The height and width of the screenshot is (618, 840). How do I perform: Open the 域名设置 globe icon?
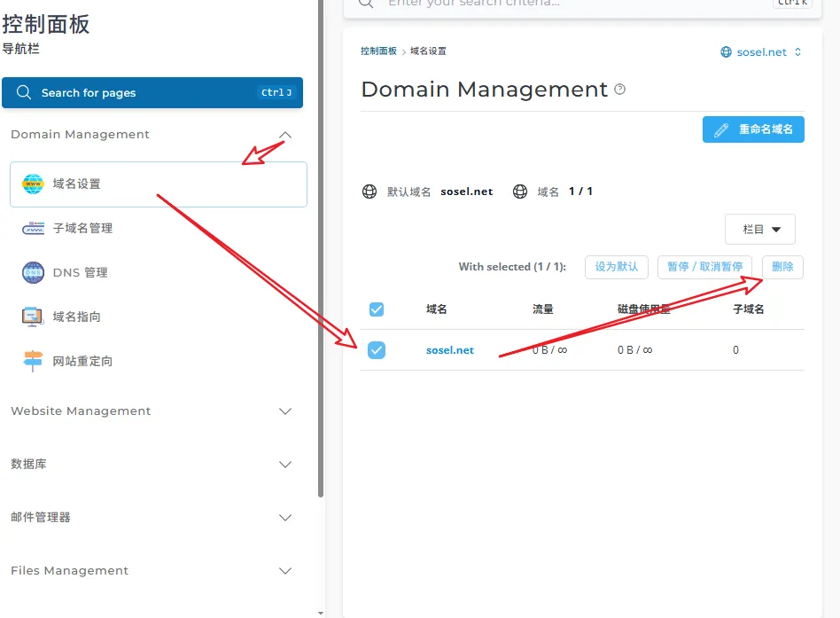pos(33,184)
